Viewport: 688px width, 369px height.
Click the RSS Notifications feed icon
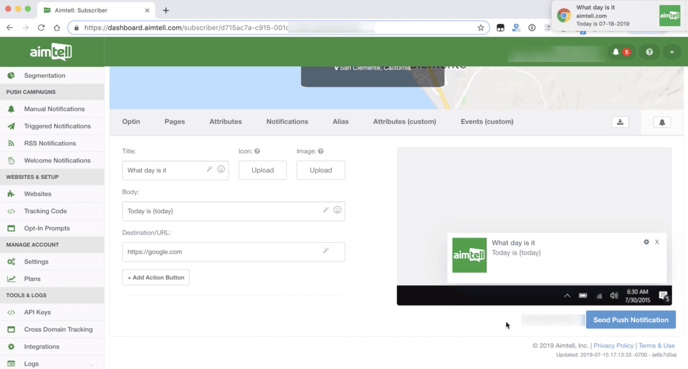[x=11, y=143]
